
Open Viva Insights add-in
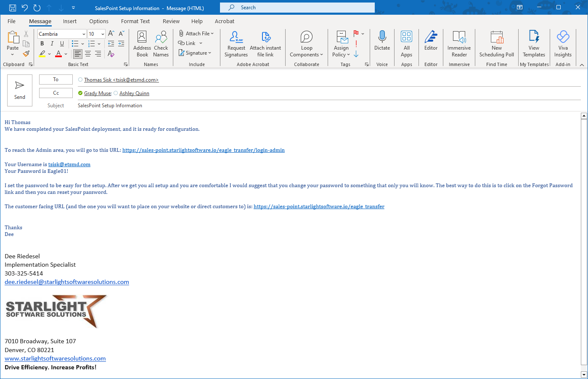click(563, 44)
